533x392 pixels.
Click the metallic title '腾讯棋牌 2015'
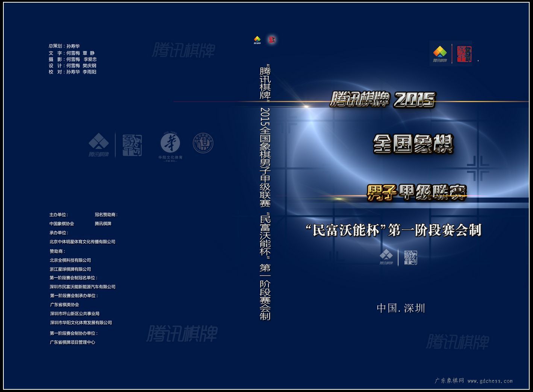pos(383,100)
